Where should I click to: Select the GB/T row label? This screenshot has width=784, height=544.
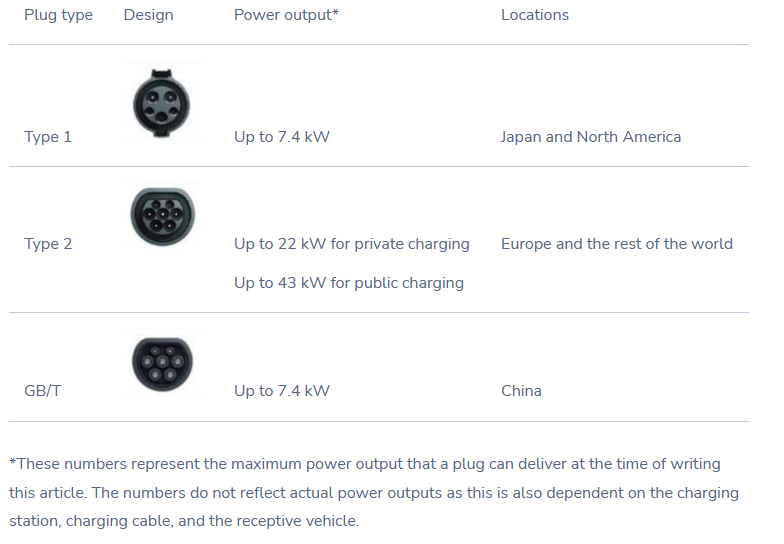pyautogui.click(x=42, y=391)
